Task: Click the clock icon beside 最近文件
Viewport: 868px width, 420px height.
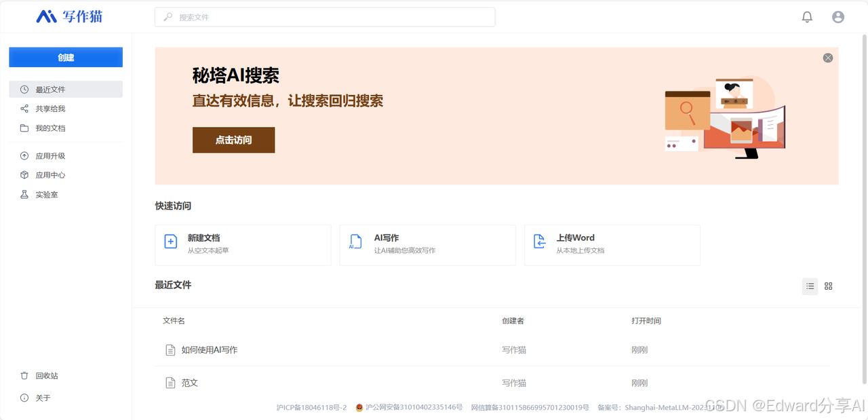Action: (24, 90)
